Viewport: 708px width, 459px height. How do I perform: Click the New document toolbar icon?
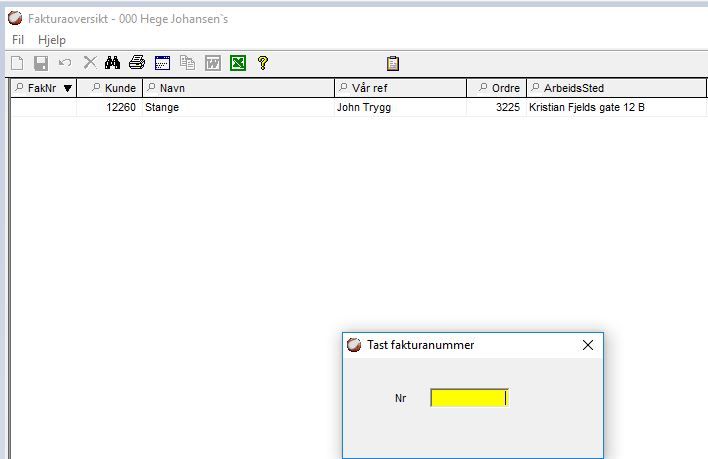[17, 63]
